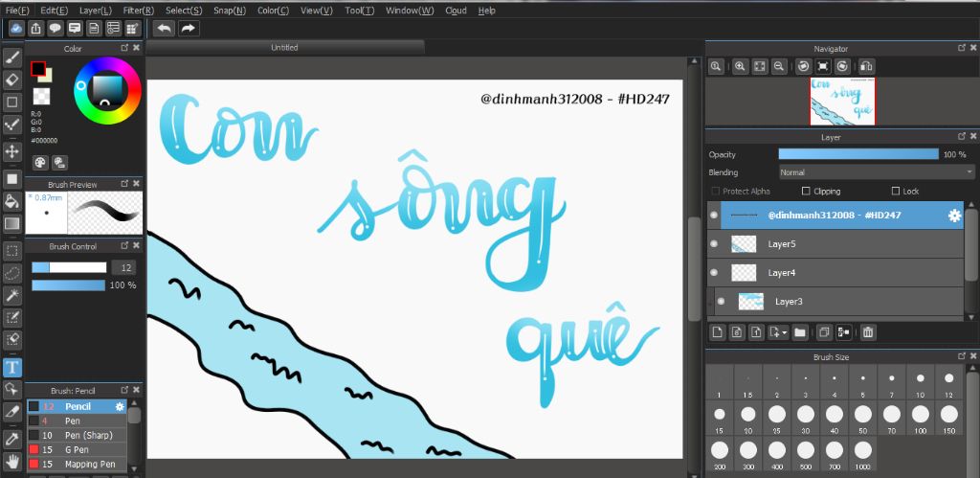
Task: Flip the view in Navigator
Action: point(865,66)
